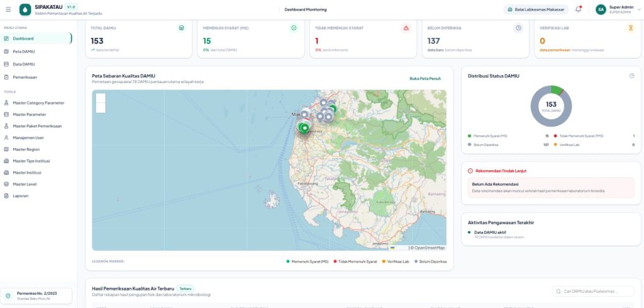644x308 pixels.
Task: Click the green Memenuhi Syarat legend dot under the donut chart
Action: coord(469,135)
